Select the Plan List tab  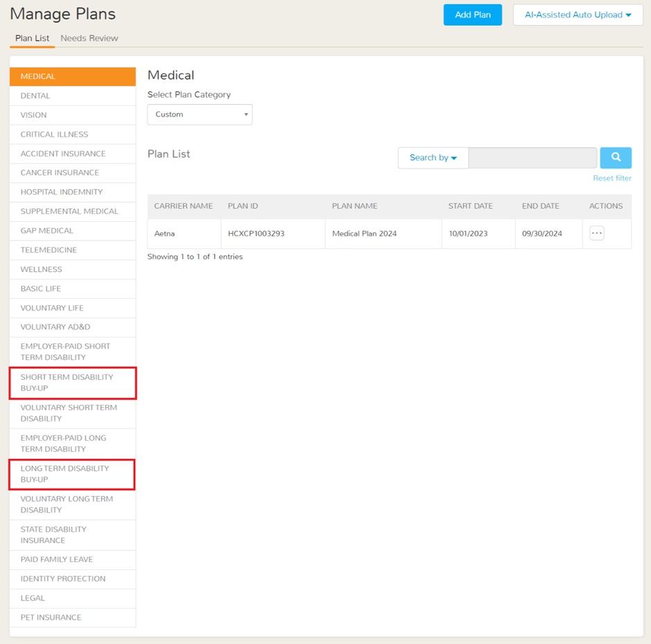pos(32,38)
